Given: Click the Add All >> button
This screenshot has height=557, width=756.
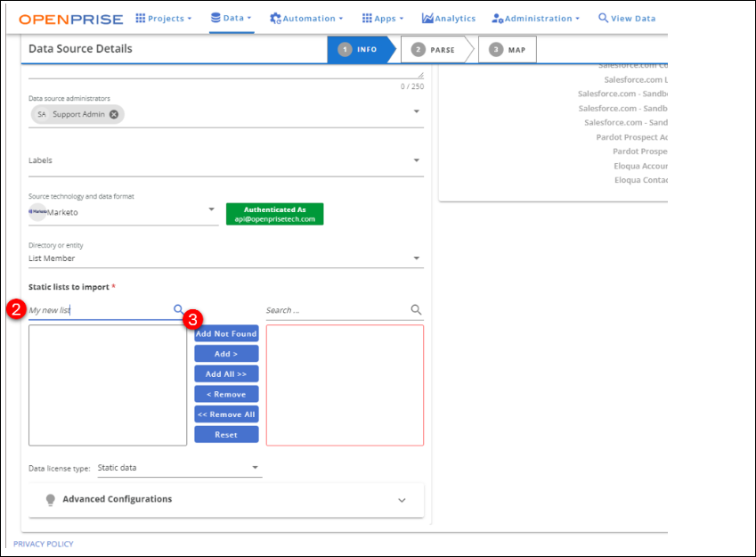Looking at the screenshot, I should 226,374.
